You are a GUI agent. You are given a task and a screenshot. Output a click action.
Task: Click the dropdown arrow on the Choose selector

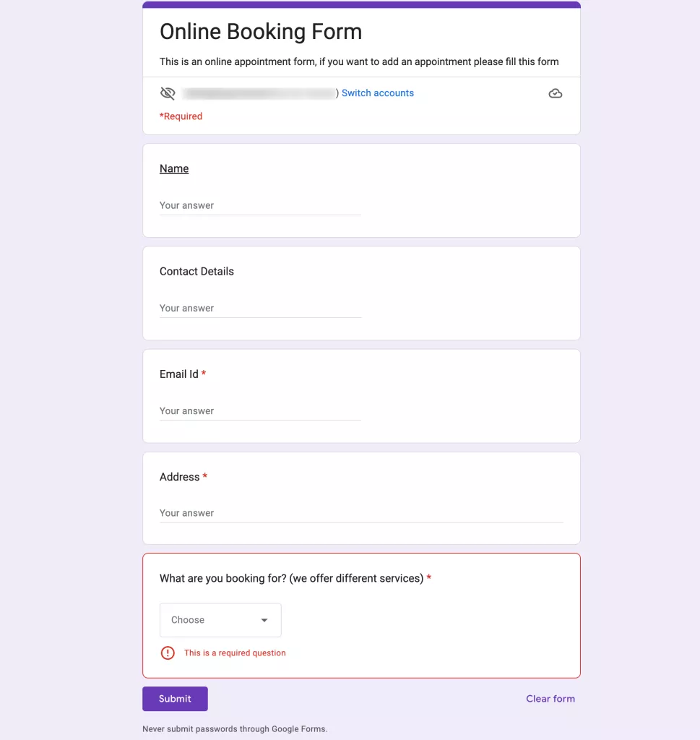[266, 619]
